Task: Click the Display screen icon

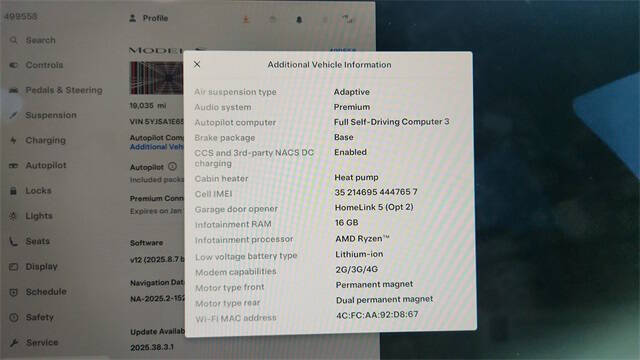Action: [13, 267]
